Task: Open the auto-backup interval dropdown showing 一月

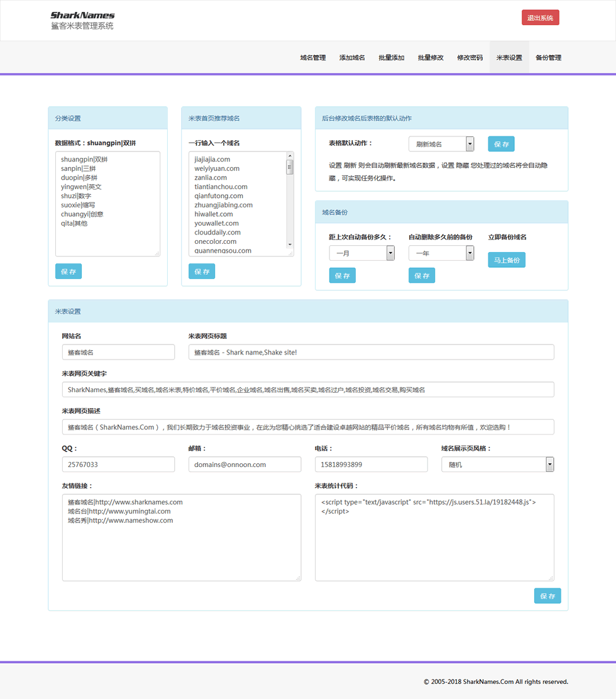Action: tap(362, 253)
